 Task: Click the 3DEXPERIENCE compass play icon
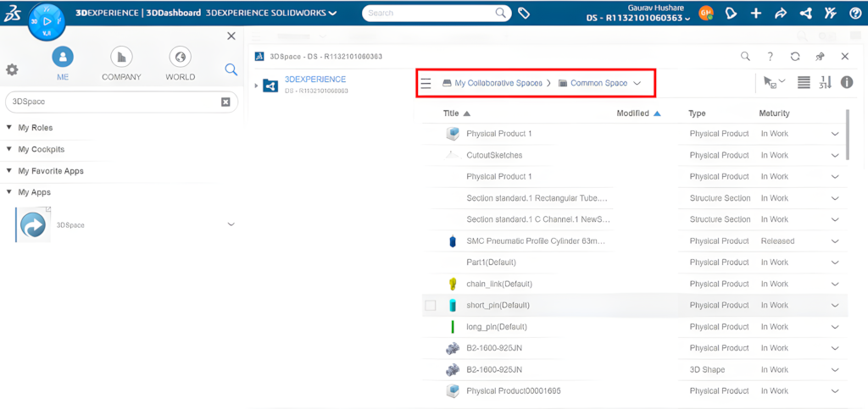(x=47, y=21)
